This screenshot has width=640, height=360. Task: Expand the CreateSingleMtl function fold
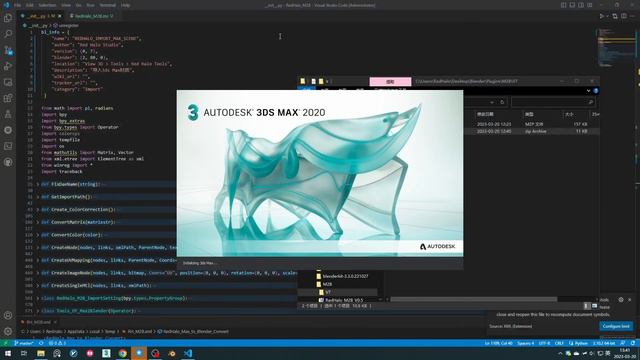coord(38,285)
